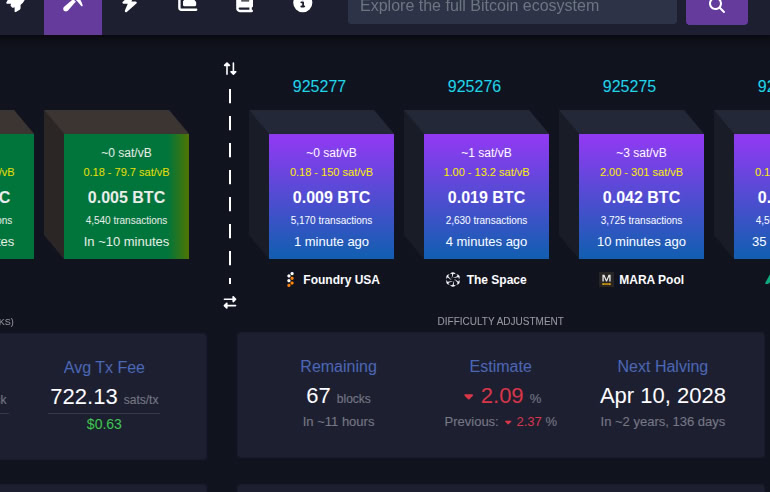Viewport: 770px width, 492px height.
Task: Open the mined block showing 0.019 BTC
Action: click(486, 196)
